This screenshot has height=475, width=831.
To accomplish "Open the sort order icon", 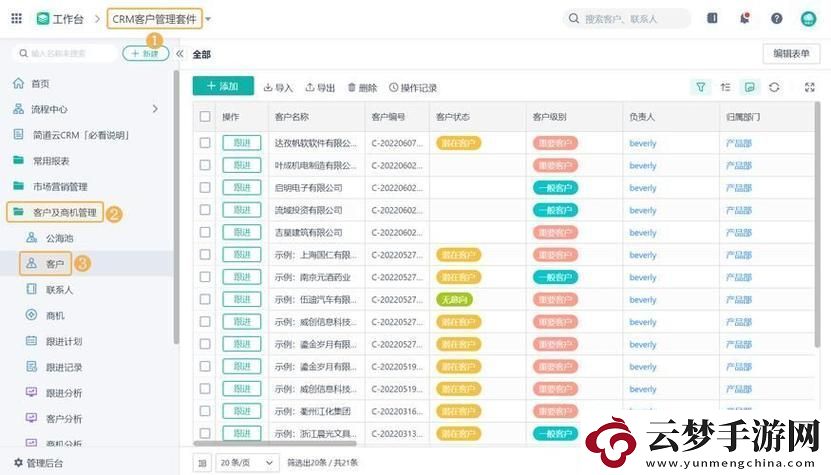I will click(x=726, y=87).
